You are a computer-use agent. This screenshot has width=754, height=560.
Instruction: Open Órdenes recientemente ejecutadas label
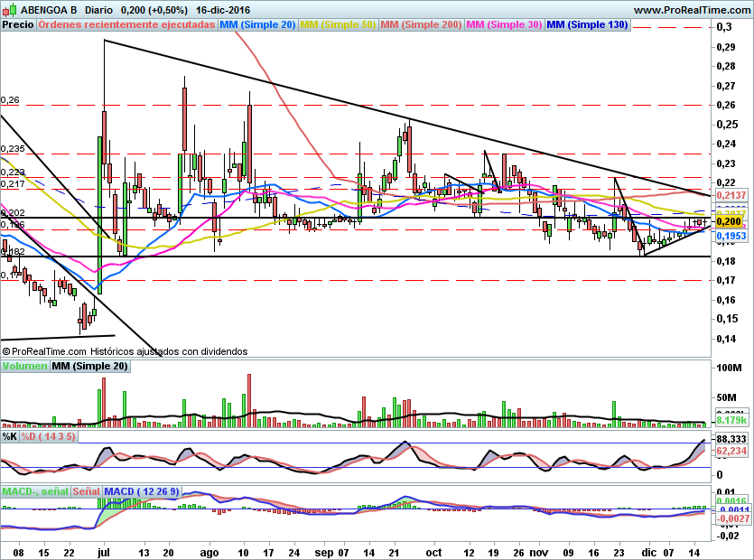click(x=126, y=24)
